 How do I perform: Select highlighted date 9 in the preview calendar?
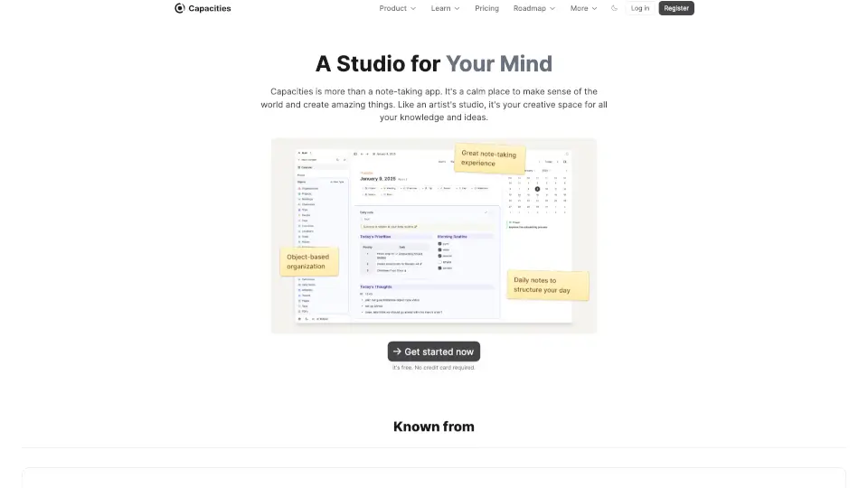coord(536,189)
